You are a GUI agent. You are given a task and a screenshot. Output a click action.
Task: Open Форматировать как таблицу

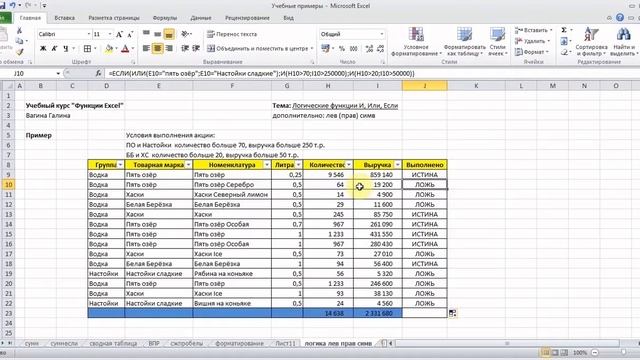464,41
